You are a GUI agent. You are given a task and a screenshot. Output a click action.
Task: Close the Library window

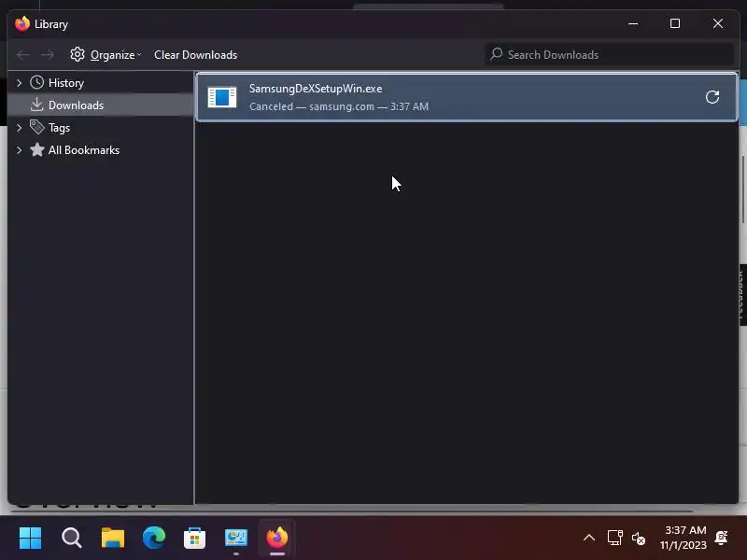click(x=718, y=24)
